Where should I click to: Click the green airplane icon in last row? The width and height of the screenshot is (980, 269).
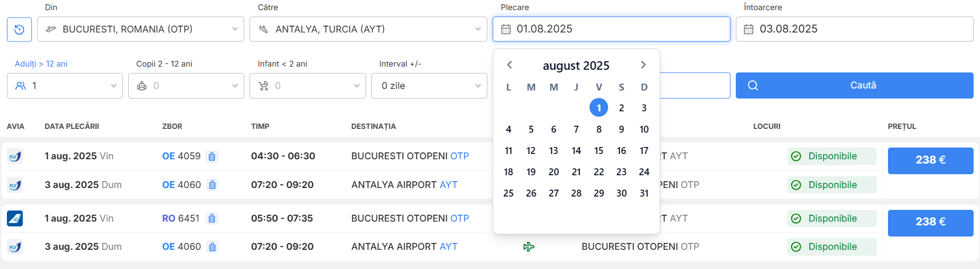[x=529, y=247]
